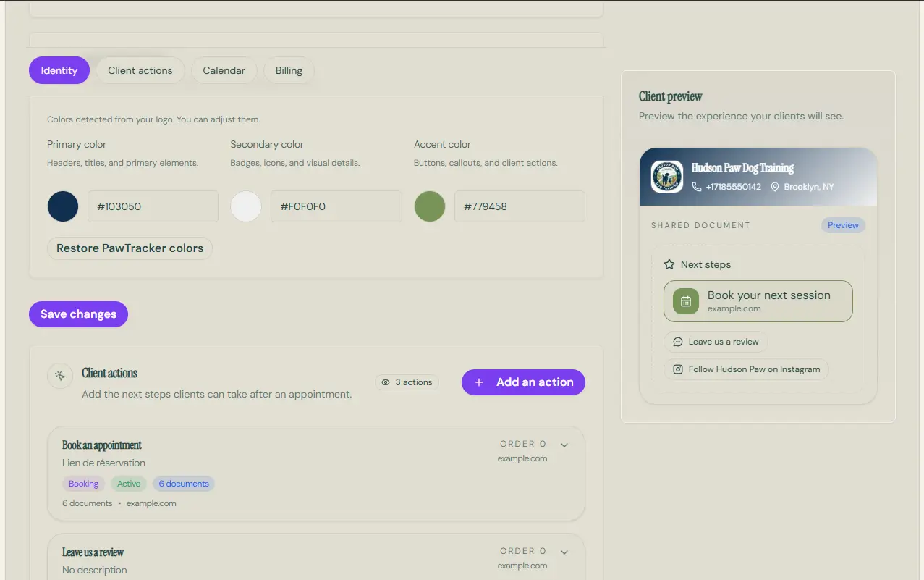Viewport: 924px width, 580px height.
Task: Click the Hudson Paw Dog Training business name
Action: pyautogui.click(x=742, y=168)
